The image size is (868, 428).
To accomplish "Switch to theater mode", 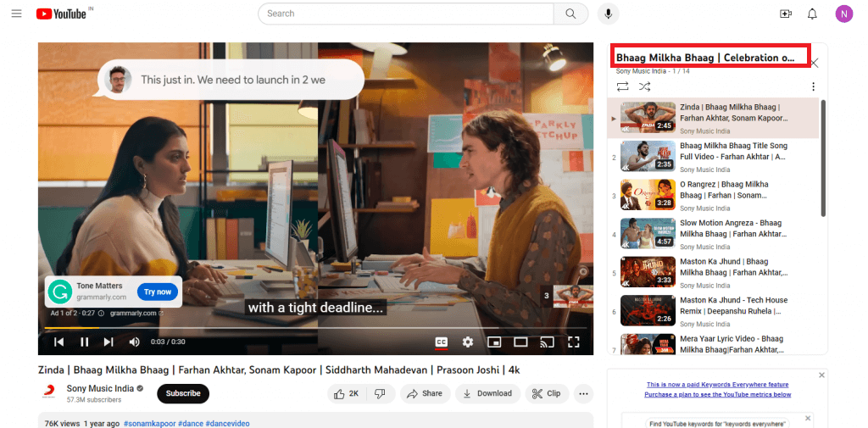I will point(520,342).
